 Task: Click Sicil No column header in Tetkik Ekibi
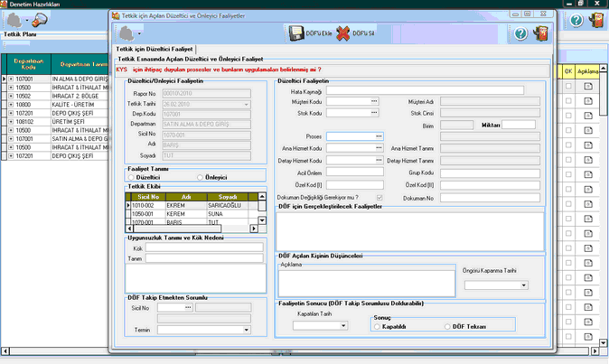pos(148,197)
